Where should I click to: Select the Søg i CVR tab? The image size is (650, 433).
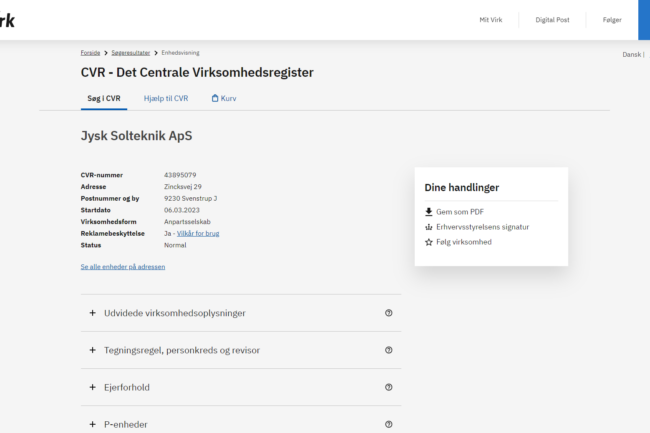(104, 98)
